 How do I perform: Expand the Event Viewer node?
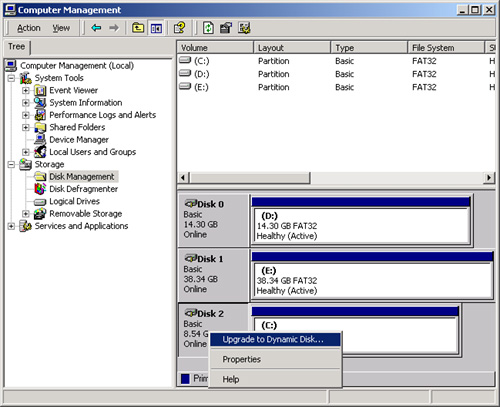(x=26, y=91)
